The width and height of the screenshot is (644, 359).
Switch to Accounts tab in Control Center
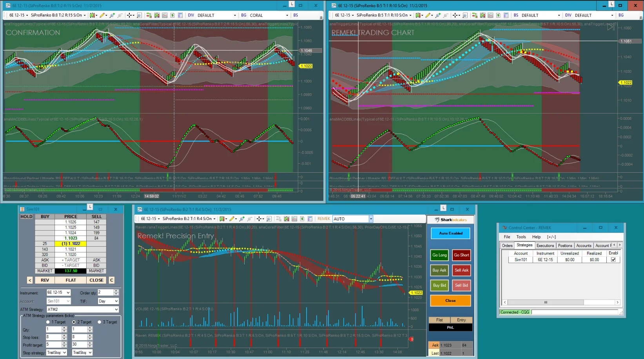pyautogui.click(x=584, y=245)
